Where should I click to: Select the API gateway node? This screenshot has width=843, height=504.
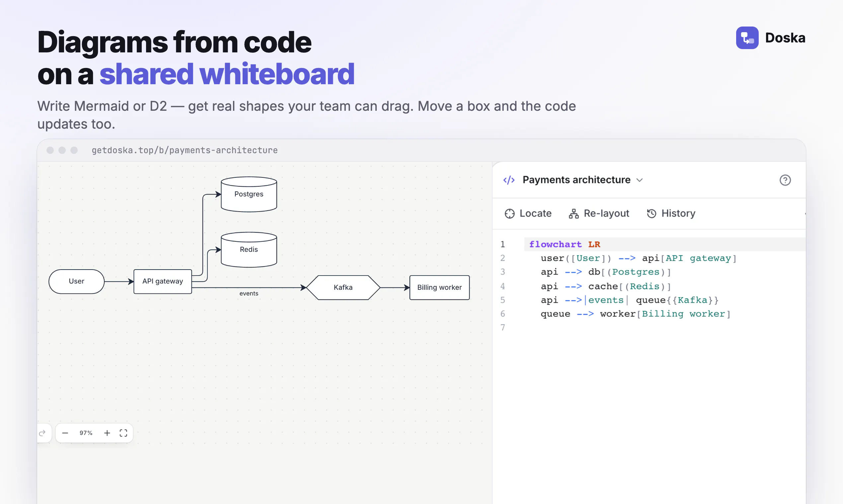tap(163, 281)
